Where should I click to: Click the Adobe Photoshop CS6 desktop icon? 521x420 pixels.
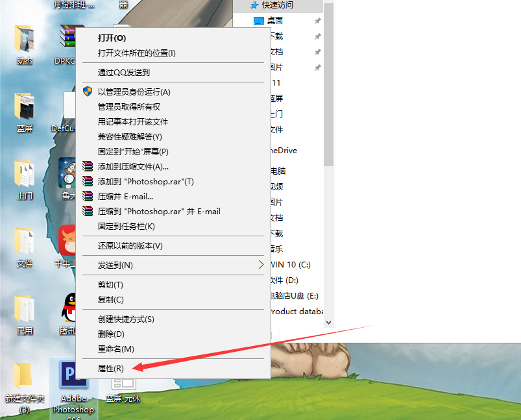tap(73, 389)
